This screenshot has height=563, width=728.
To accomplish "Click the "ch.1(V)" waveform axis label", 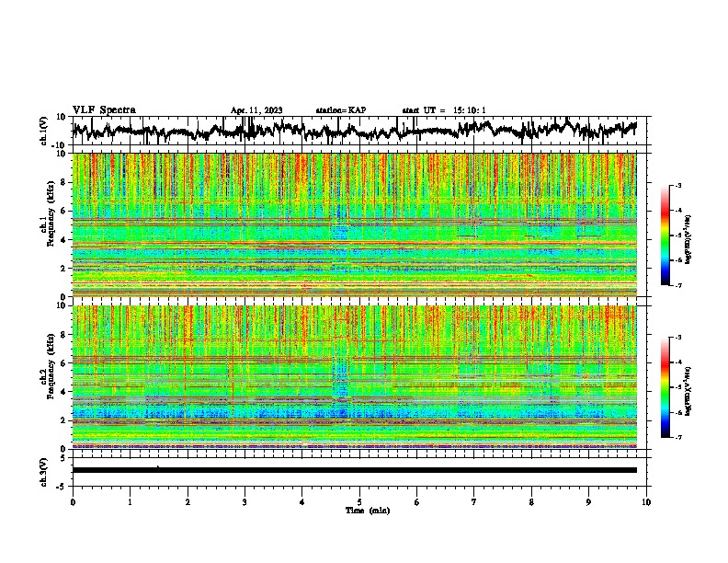I will [44, 131].
